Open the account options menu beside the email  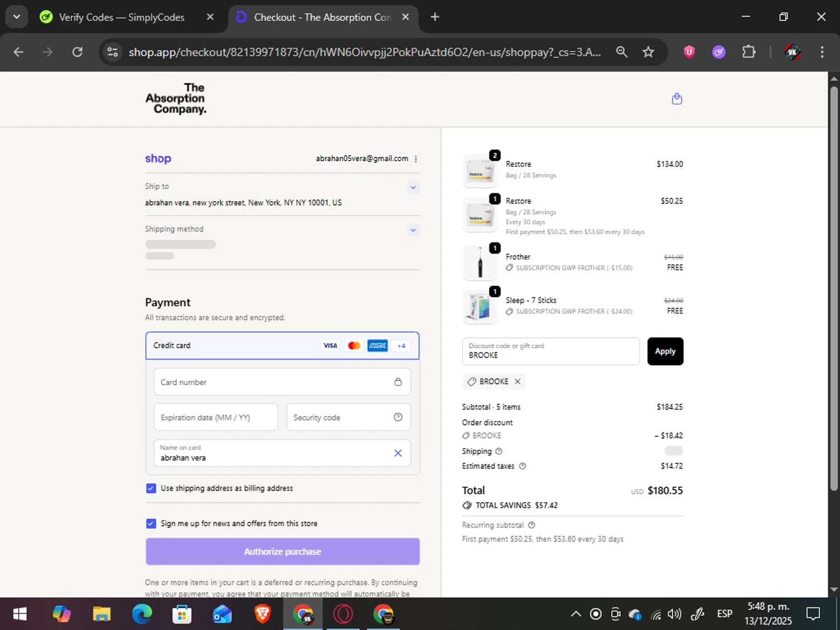click(416, 159)
